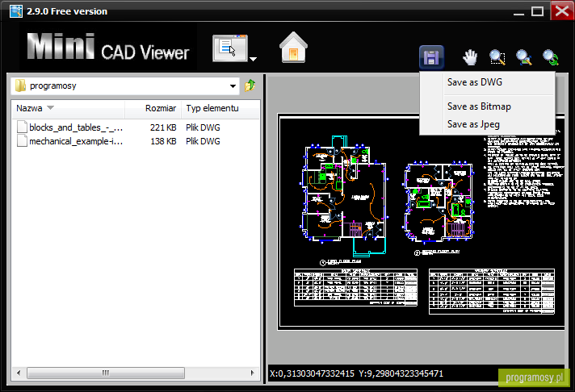The image size is (575, 392).
Task: Activate the zoom window magnifier tool
Action: pyautogui.click(x=497, y=58)
